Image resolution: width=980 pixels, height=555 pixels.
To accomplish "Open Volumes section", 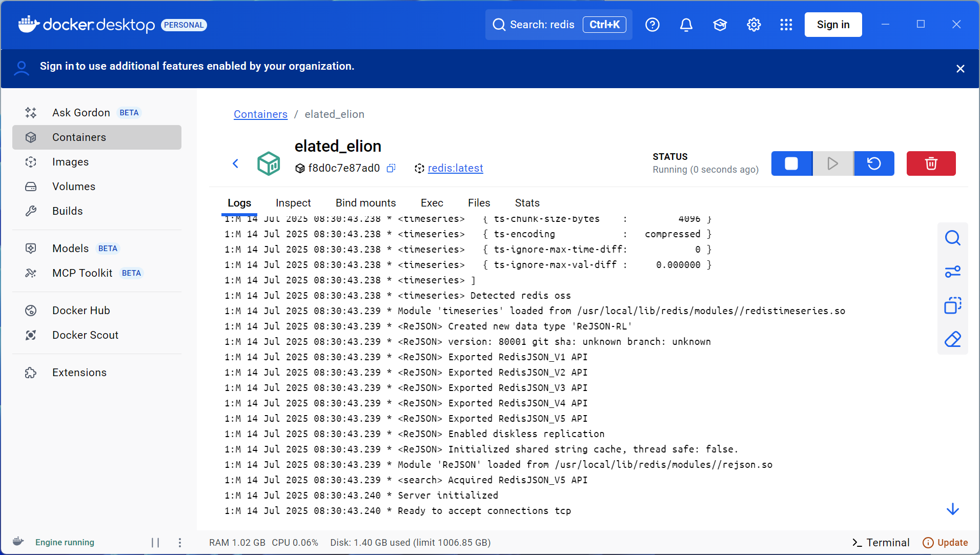I will 97,187.
